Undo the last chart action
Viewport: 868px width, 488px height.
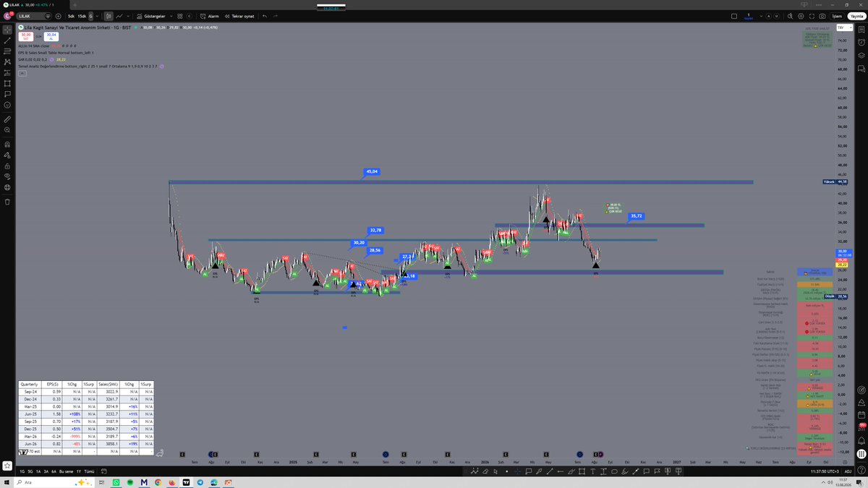tap(265, 17)
